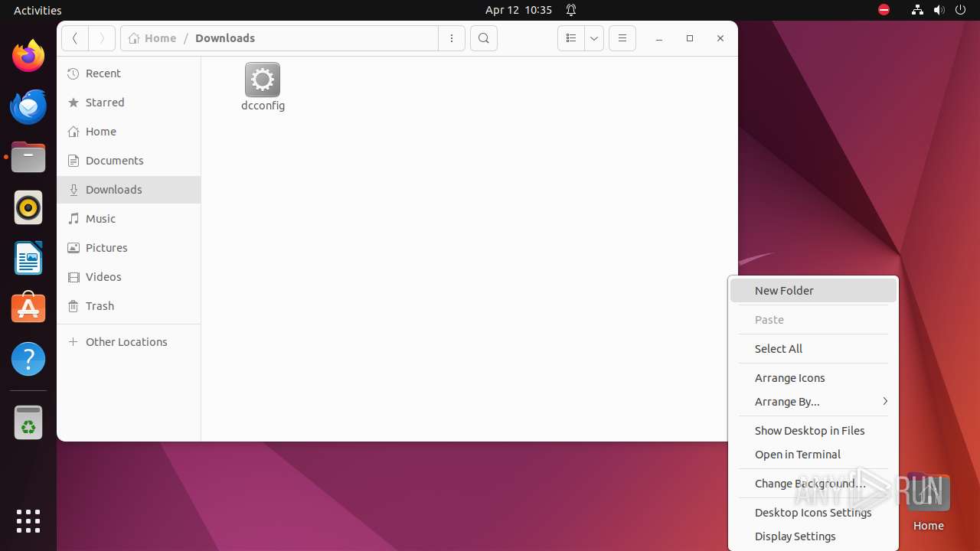Launch Thunderbird mail from the dock
This screenshot has height=551, width=980.
click(x=28, y=106)
